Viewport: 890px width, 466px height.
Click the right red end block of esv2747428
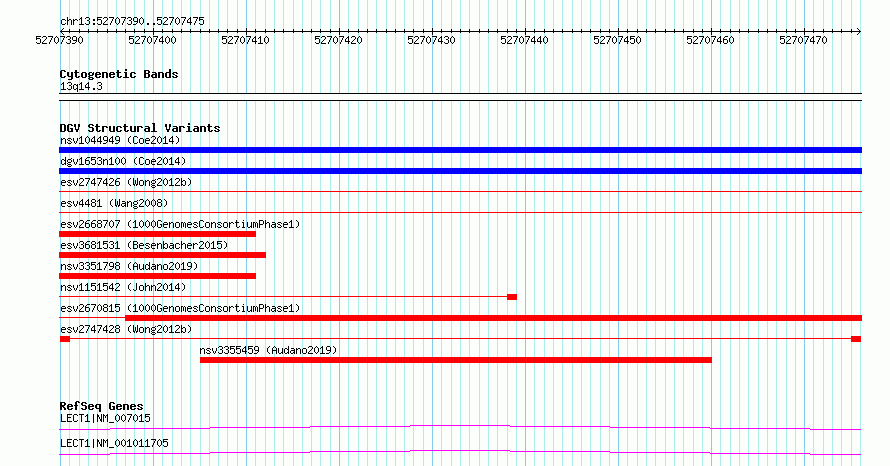tap(856, 339)
